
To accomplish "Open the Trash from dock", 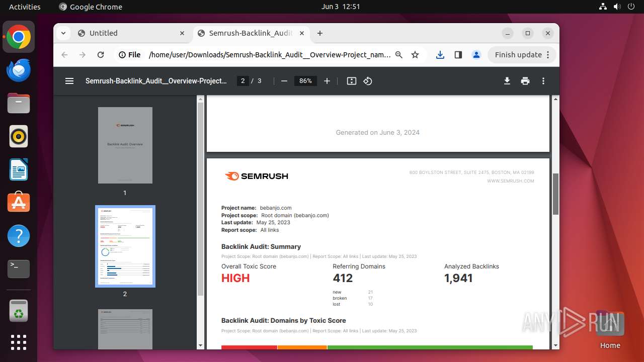I will [19, 311].
